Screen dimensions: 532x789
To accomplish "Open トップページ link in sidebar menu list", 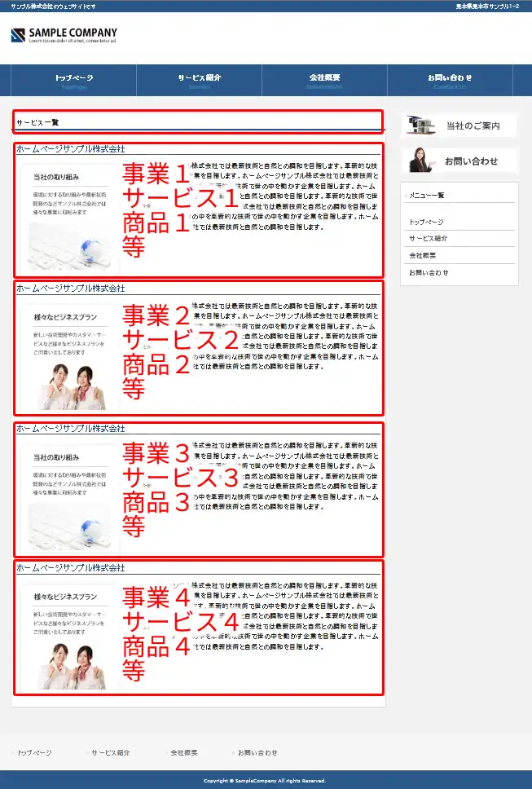I will coord(426,222).
